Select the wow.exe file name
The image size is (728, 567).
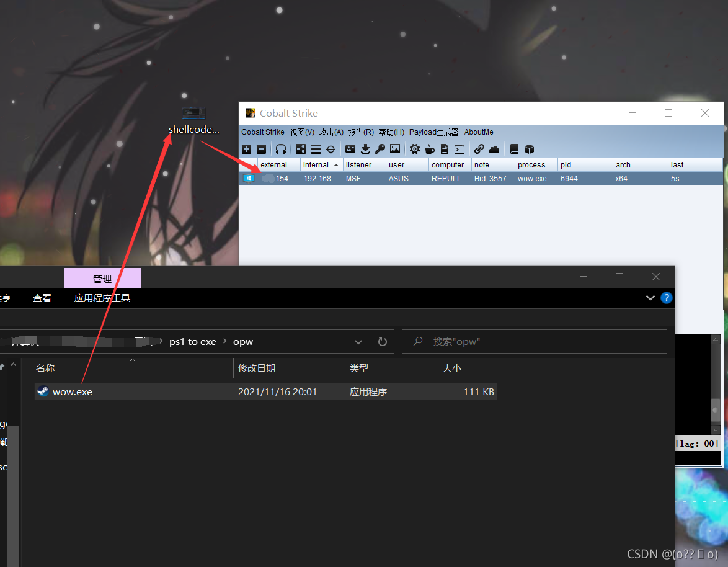tap(73, 392)
